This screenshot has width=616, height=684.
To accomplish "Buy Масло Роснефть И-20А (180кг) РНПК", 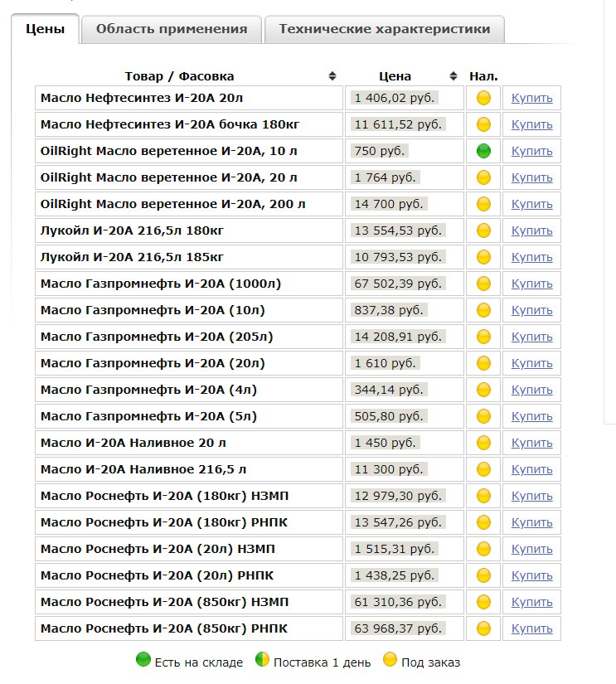I will point(531,522).
